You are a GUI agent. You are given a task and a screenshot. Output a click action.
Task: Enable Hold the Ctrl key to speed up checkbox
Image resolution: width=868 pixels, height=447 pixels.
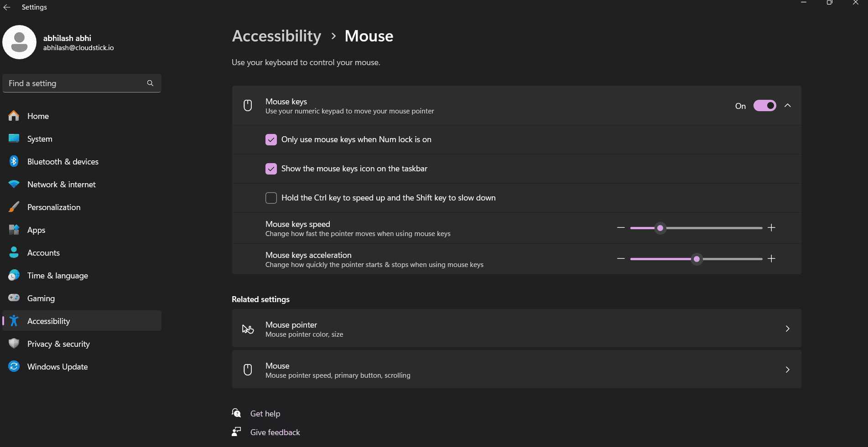click(x=271, y=198)
